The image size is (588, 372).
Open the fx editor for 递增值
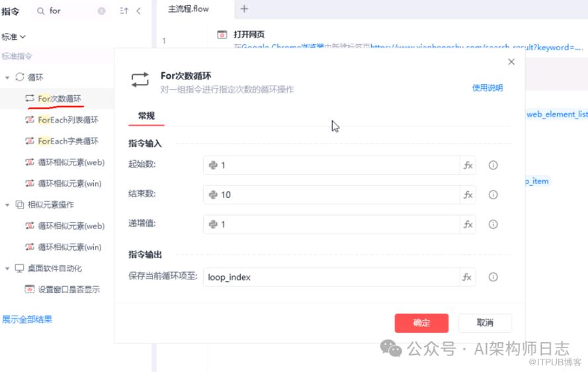[468, 224]
